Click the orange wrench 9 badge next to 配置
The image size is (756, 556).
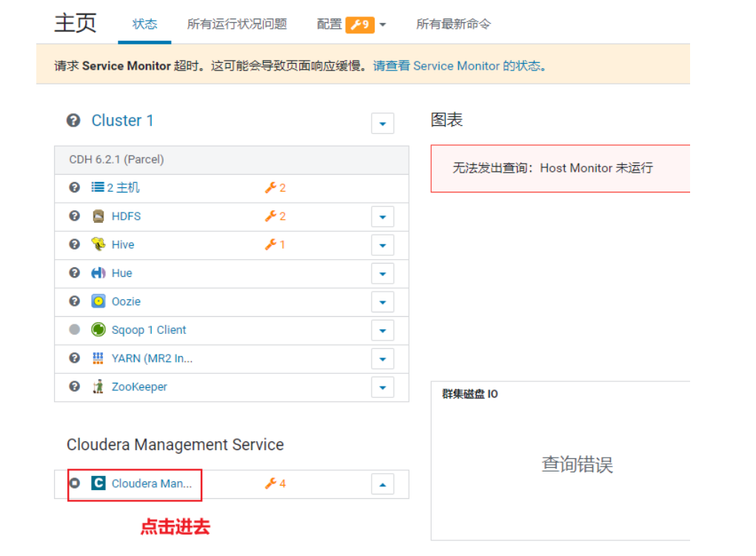click(360, 24)
